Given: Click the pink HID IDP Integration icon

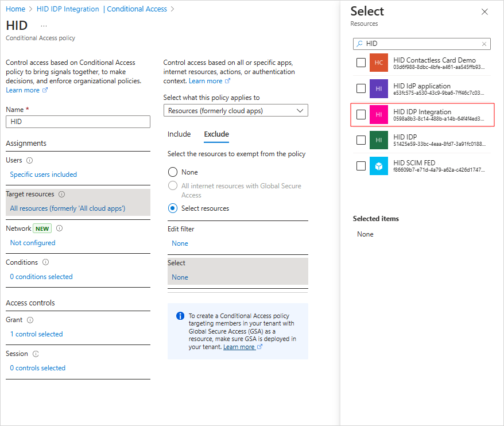Looking at the screenshot, I should click(379, 114).
